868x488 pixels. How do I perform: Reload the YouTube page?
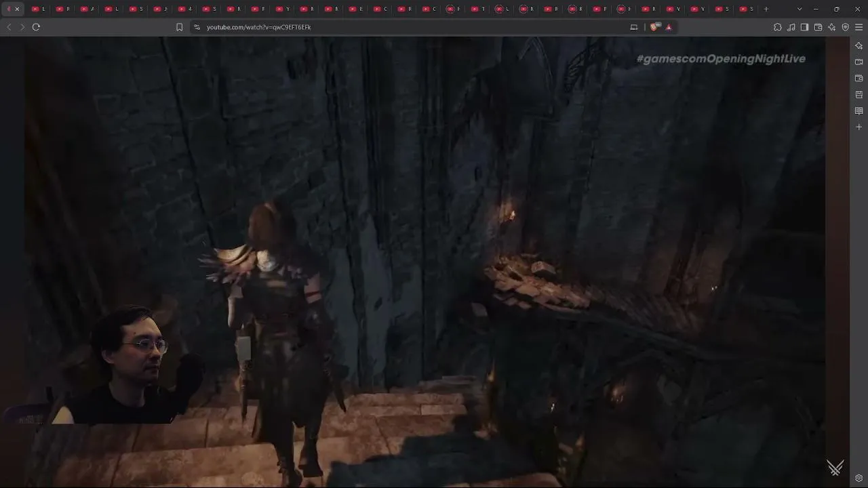pos(36,27)
